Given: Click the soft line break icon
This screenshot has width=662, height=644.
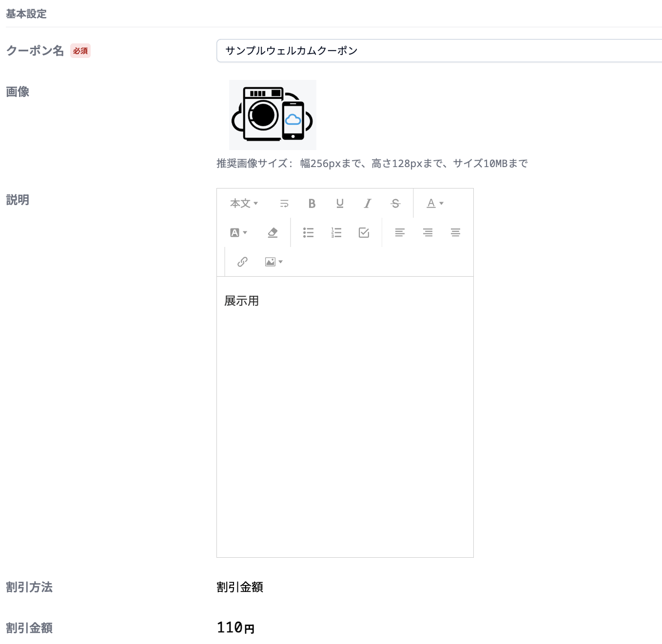Looking at the screenshot, I should (x=284, y=204).
